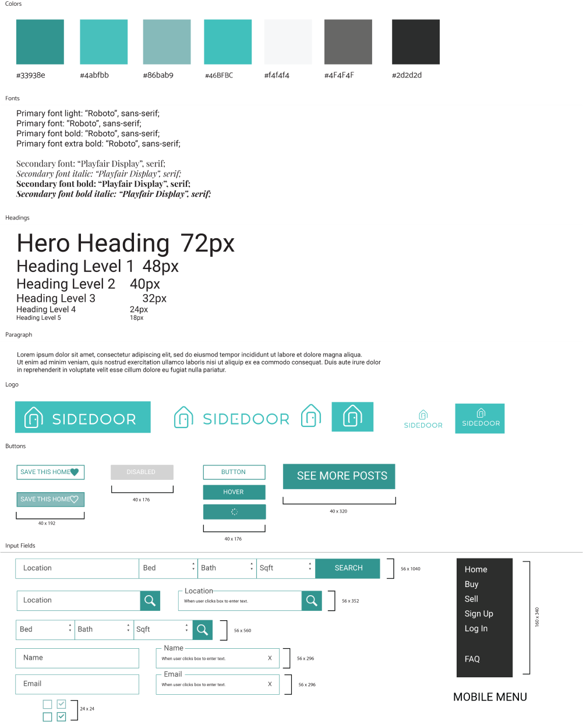Check the empty white-outlined checkbox
Screen dimensions: 583x728
click(47, 704)
